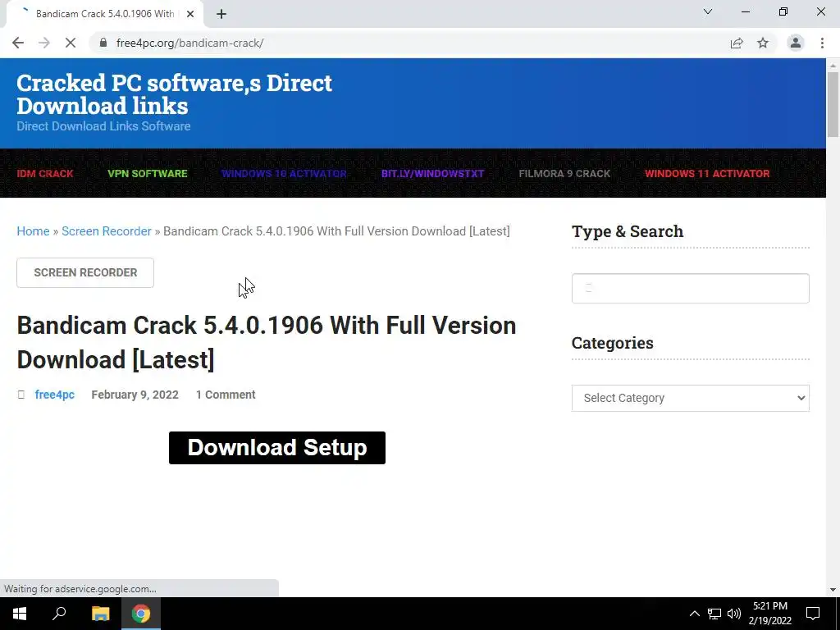
Task: Open Chrome's three-dot menu
Action: pos(822,43)
